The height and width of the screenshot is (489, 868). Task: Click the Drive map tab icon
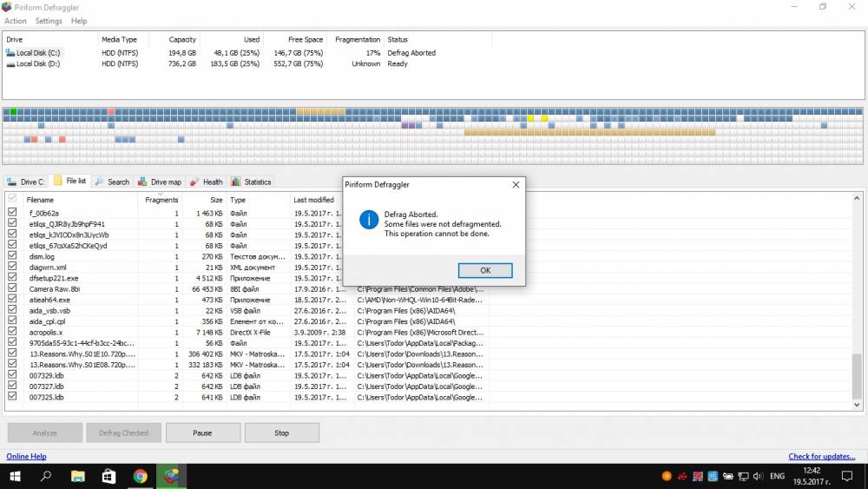point(142,182)
